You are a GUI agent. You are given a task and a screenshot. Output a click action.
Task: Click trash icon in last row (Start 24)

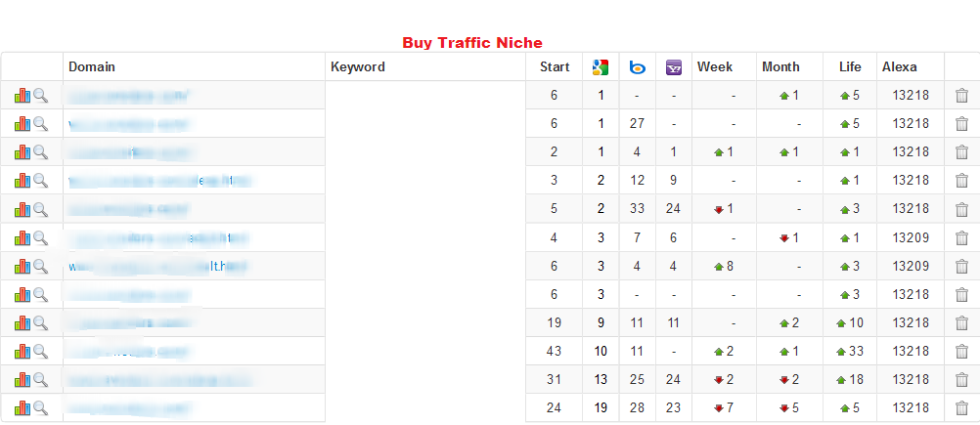click(961, 408)
